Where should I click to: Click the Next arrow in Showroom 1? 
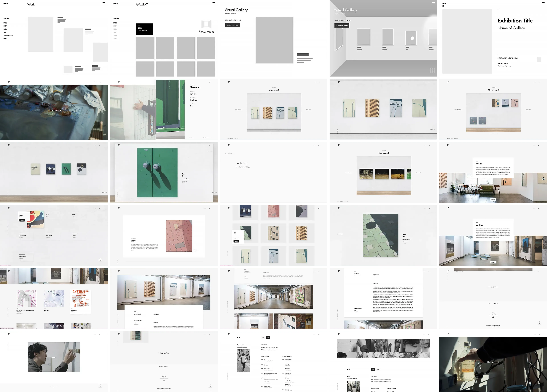coord(309,109)
